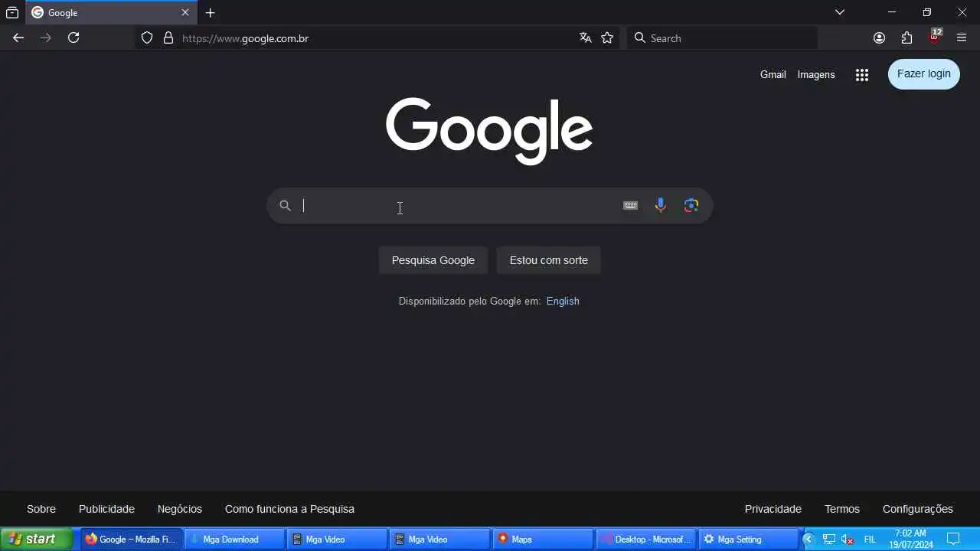Switch Google language to English
The image size is (980, 551).
563,302
